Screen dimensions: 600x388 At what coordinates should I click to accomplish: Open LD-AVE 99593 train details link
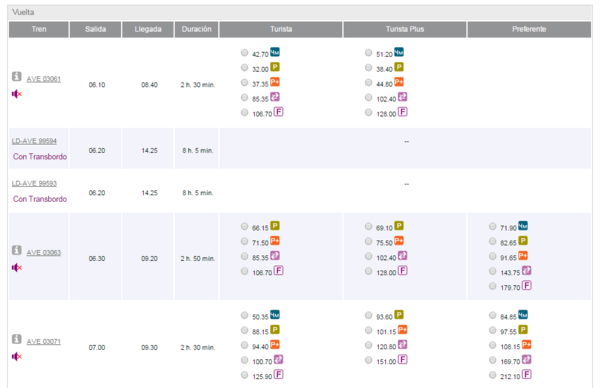click(34, 184)
